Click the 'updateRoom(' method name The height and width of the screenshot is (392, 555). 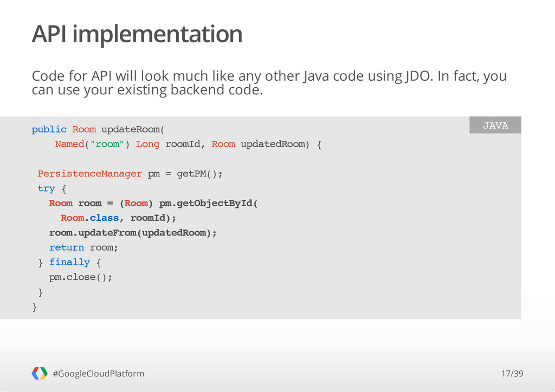[133, 129]
